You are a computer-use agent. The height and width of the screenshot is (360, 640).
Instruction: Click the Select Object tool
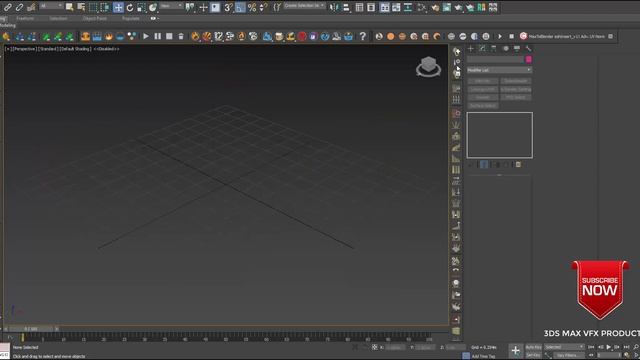pyautogui.click(x=69, y=7)
